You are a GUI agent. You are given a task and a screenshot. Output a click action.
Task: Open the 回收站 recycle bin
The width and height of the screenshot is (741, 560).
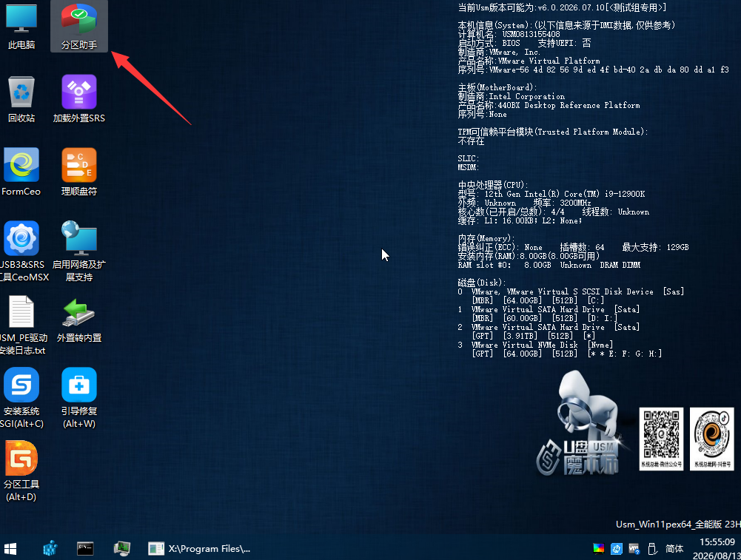(21, 99)
